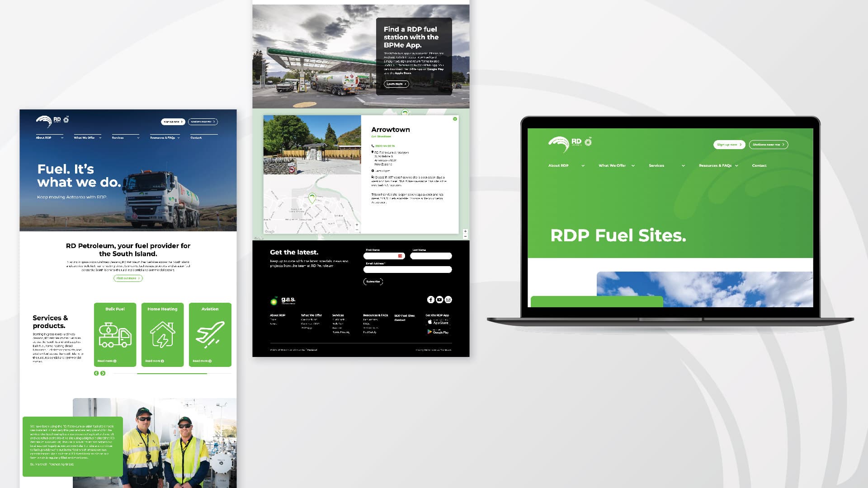
Task: Click Sign up now on the homepage mockup
Action: click(x=173, y=122)
